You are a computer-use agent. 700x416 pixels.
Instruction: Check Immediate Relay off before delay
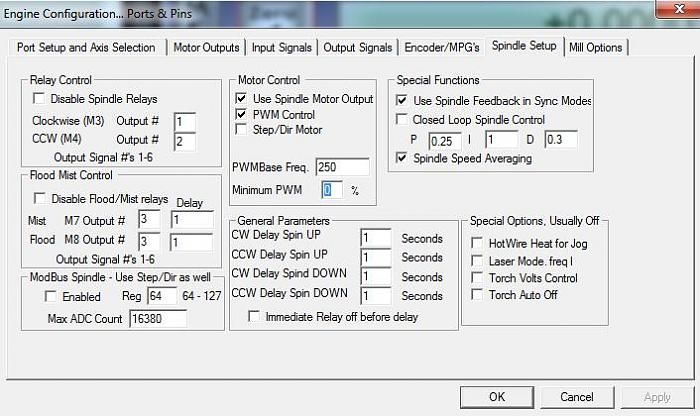254,317
